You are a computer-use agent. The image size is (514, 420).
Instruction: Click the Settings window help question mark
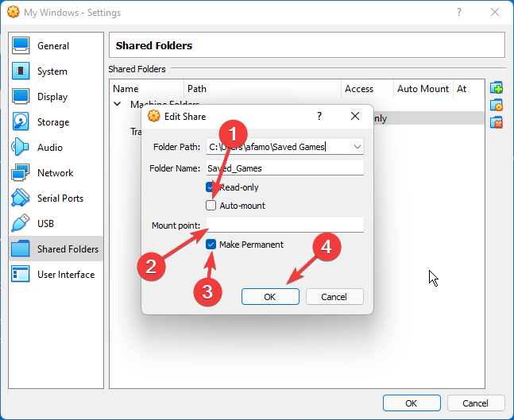[x=459, y=12]
